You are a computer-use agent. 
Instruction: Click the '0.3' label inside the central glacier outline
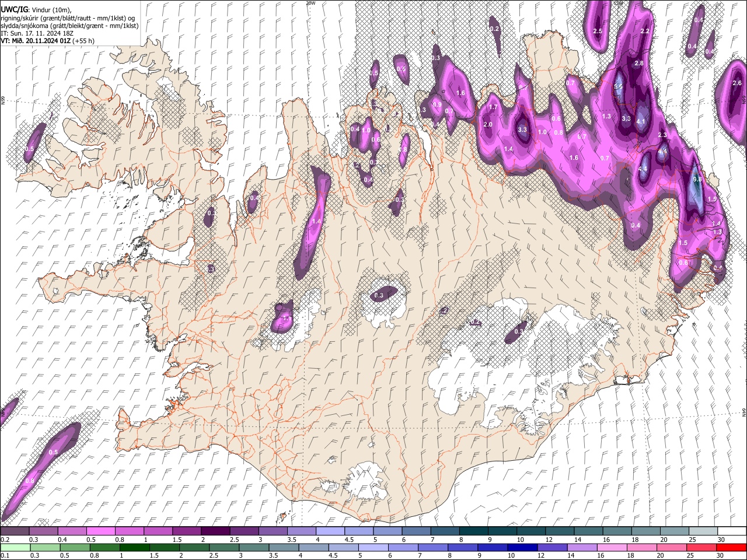[x=379, y=295]
